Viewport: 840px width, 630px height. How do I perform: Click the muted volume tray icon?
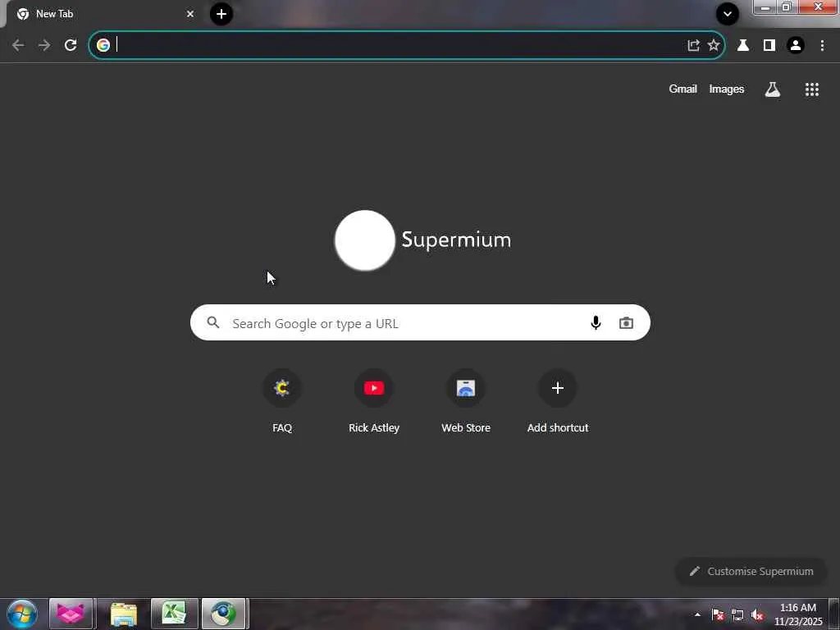[x=757, y=614]
